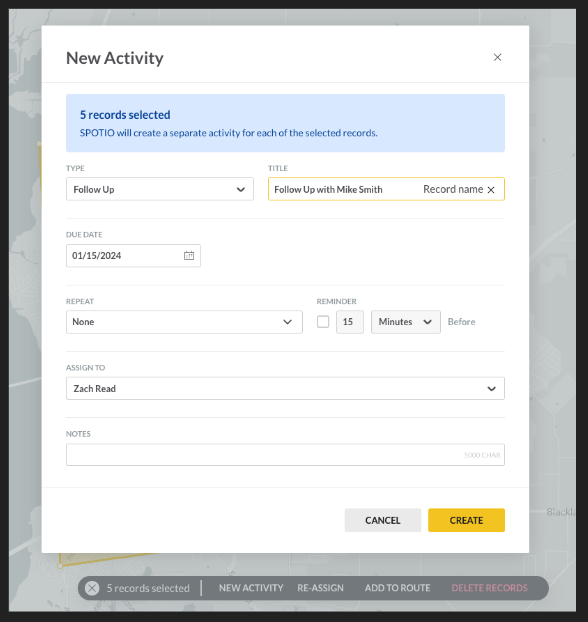Clear the 5 records selection
Screen dimensions: 588x622
coord(92,588)
